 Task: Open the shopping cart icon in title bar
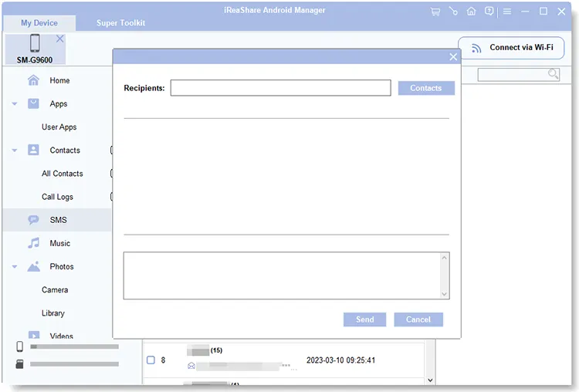(435, 12)
